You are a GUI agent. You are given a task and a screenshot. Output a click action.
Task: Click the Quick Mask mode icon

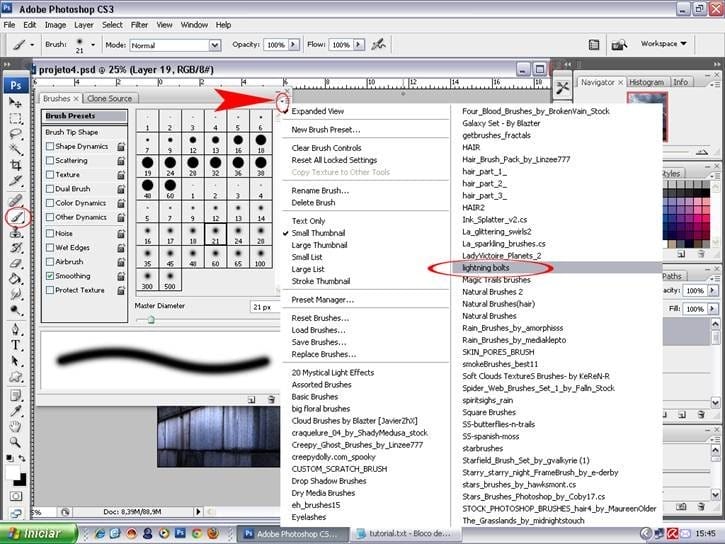coord(16,496)
